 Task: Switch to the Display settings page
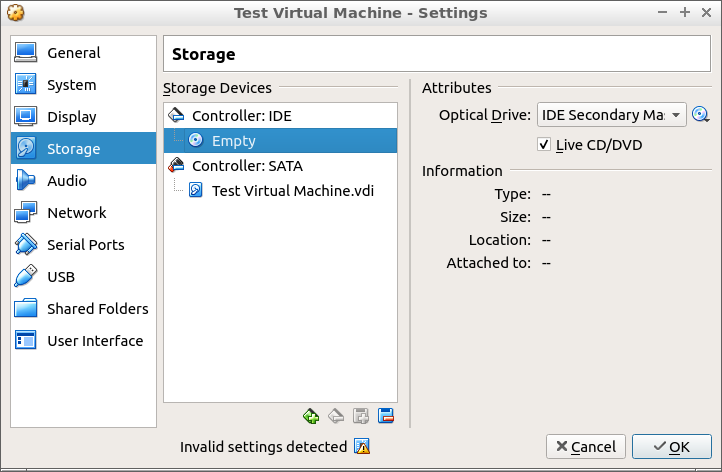click(83, 117)
